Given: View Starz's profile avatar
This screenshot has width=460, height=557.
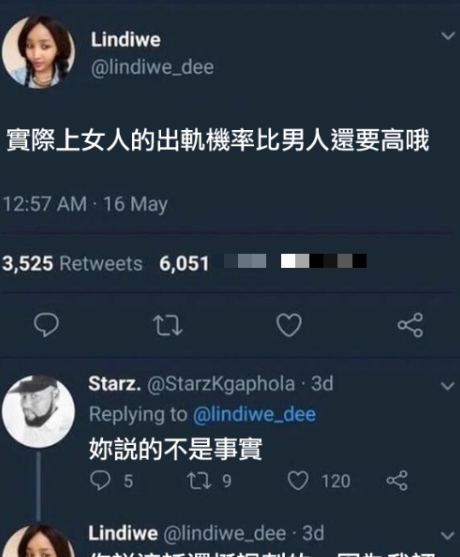Looking at the screenshot, I should [x=38, y=411].
